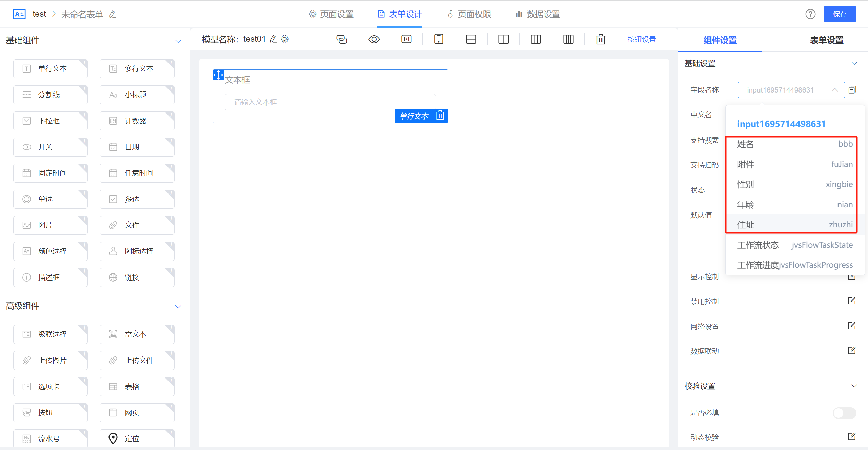Screen dimensions: 868x450
Task: Open 禁用控制 edit icon
Action: coord(852,301)
